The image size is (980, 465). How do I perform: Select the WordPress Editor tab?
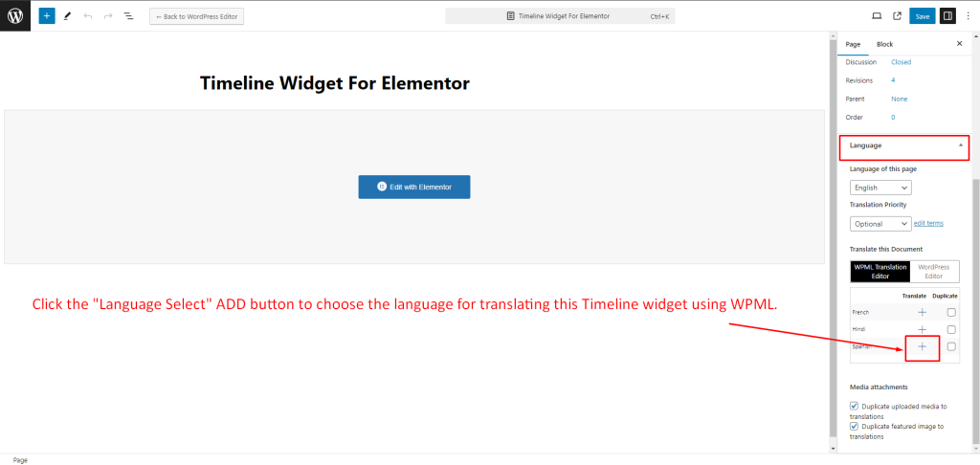pos(933,272)
